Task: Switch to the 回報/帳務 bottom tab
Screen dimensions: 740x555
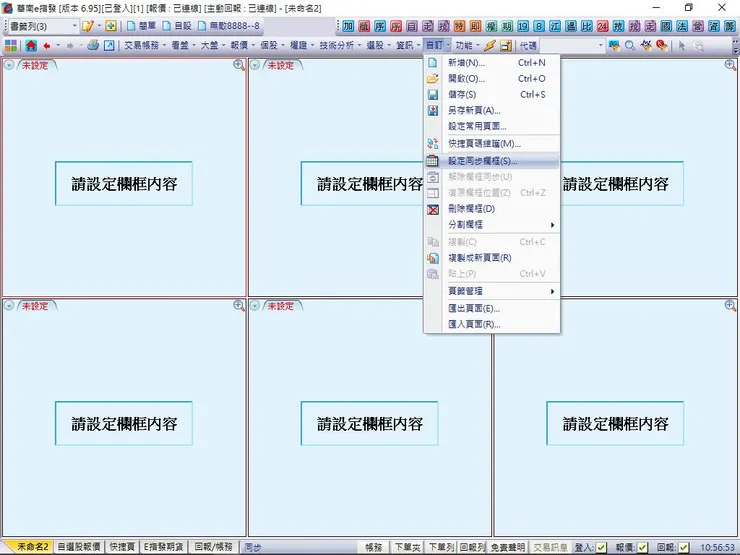Action: pos(214,547)
